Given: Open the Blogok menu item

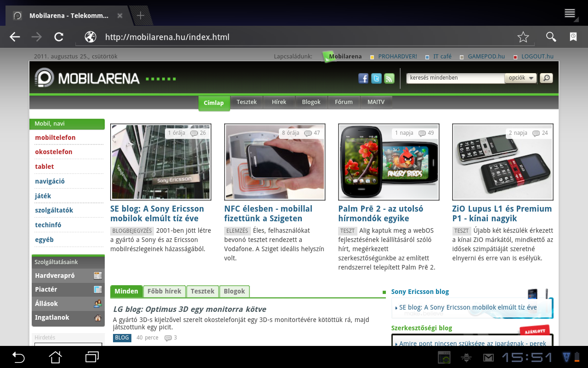Looking at the screenshot, I should (x=311, y=102).
